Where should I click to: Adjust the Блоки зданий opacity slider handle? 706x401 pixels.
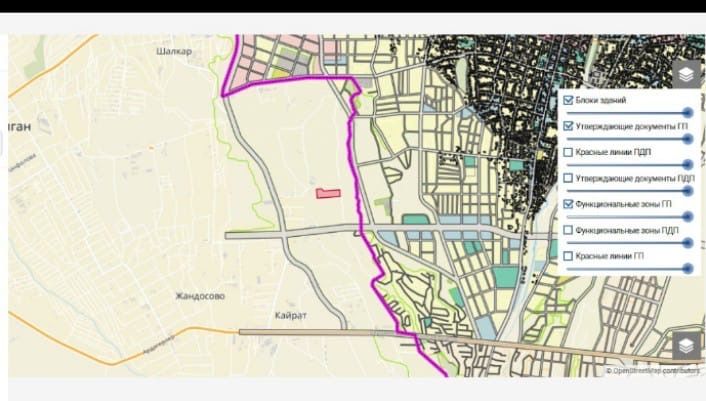pos(688,113)
